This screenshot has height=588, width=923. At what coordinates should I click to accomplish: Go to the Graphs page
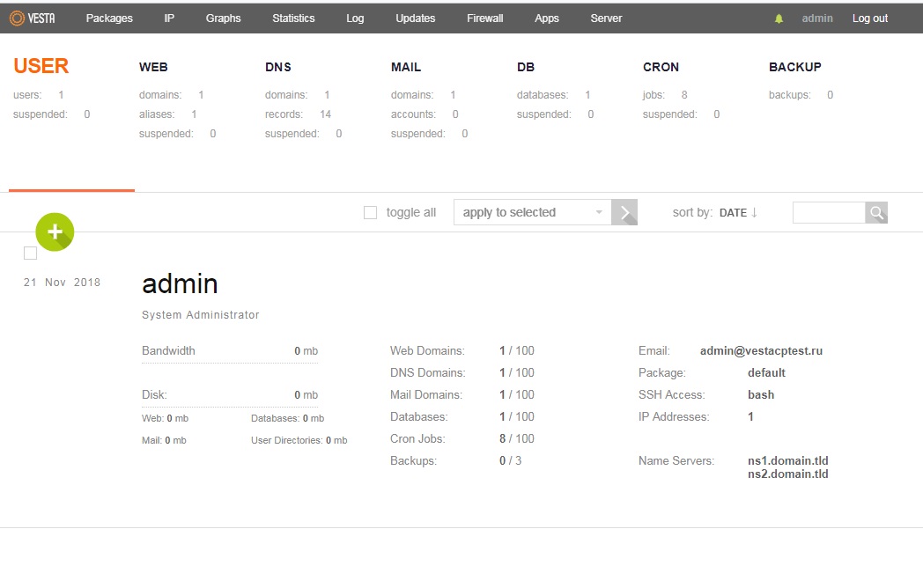click(223, 18)
